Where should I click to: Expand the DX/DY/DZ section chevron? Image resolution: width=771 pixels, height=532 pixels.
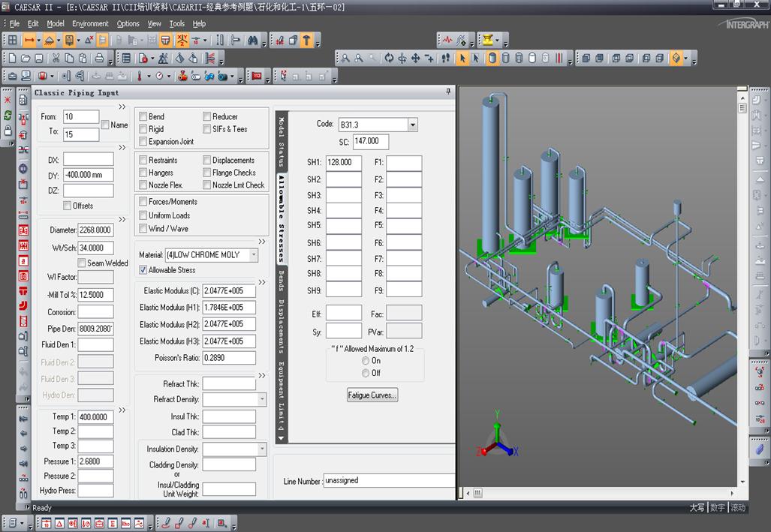pos(122,148)
